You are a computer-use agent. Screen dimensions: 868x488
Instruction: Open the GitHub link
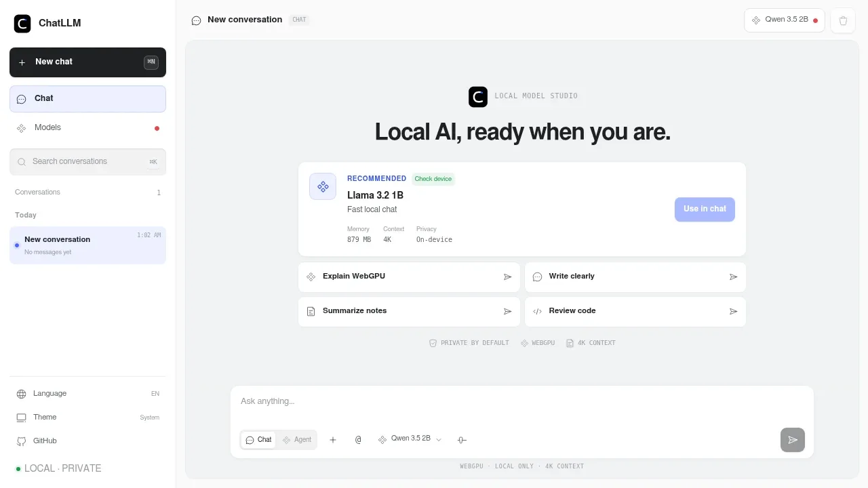pos(87,441)
